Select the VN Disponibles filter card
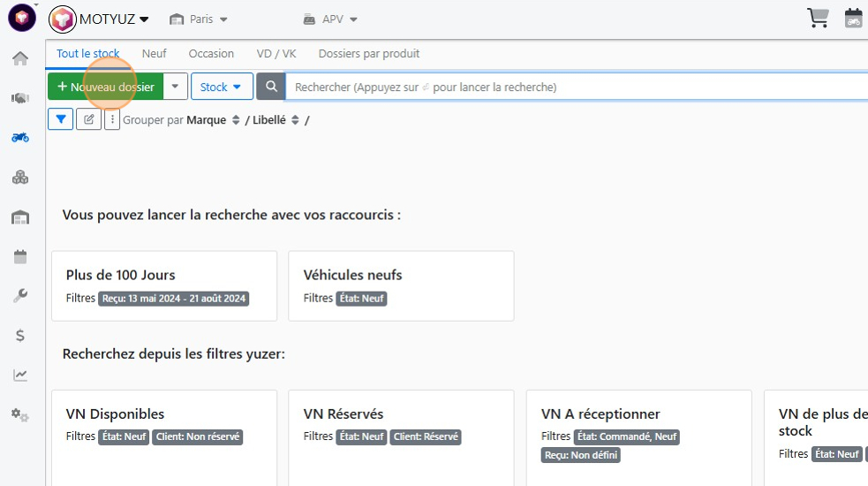The width and height of the screenshot is (868, 486). coord(164,437)
